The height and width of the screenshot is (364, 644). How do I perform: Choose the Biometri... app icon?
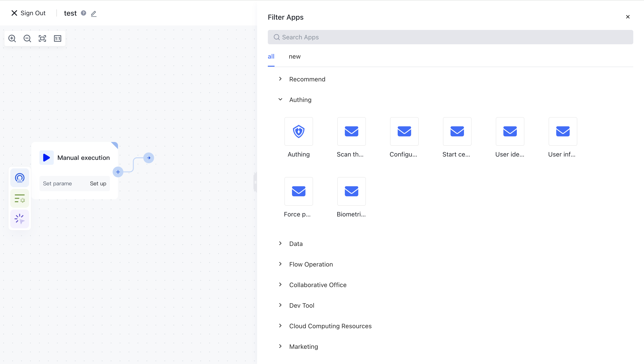(x=351, y=191)
